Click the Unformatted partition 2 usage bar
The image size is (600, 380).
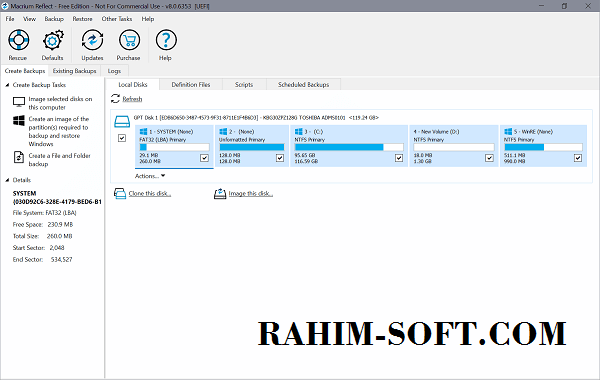pyautogui.click(x=251, y=147)
